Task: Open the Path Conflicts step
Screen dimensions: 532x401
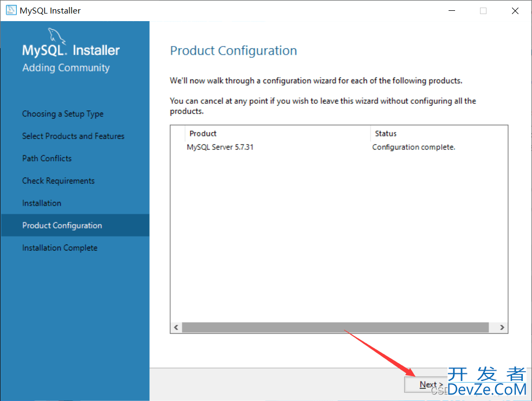Action: (x=47, y=159)
